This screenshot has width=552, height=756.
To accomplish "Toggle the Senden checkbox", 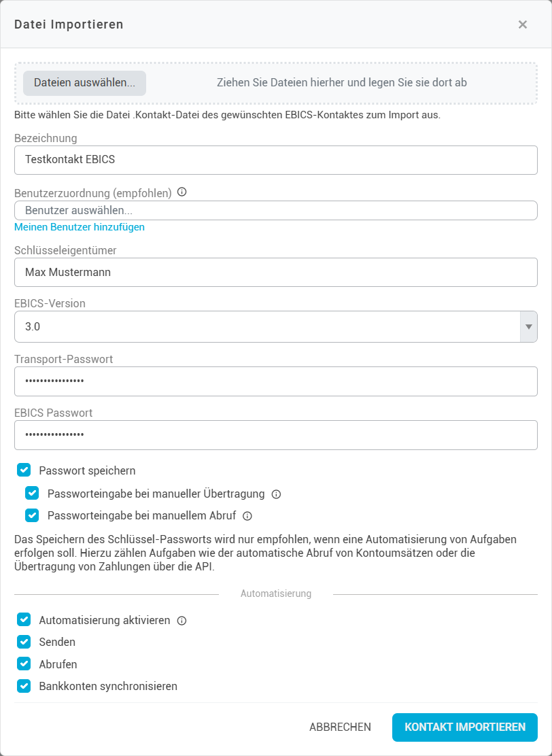I will (24, 642).
